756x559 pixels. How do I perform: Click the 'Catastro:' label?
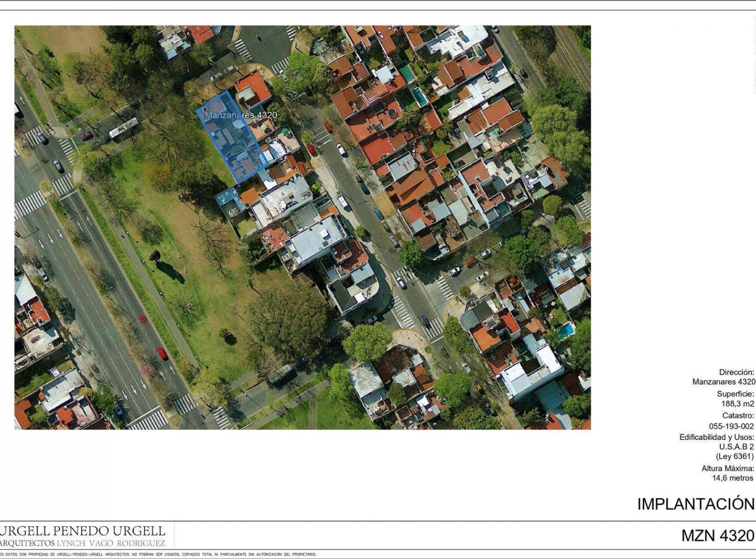(x=738, y=416)
